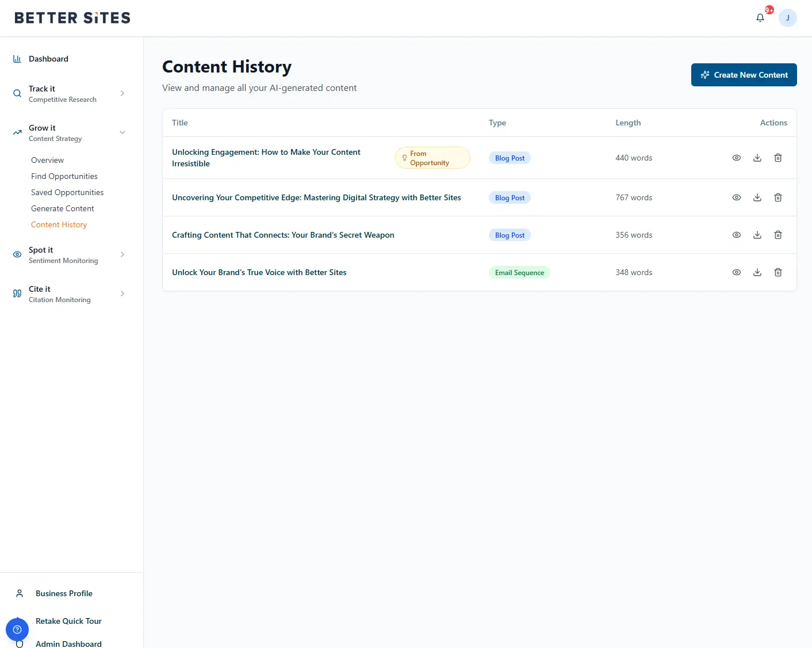Expand the Cite it Citation Monitoring section
Screen dimensions: 812x648
click(122, 293)
